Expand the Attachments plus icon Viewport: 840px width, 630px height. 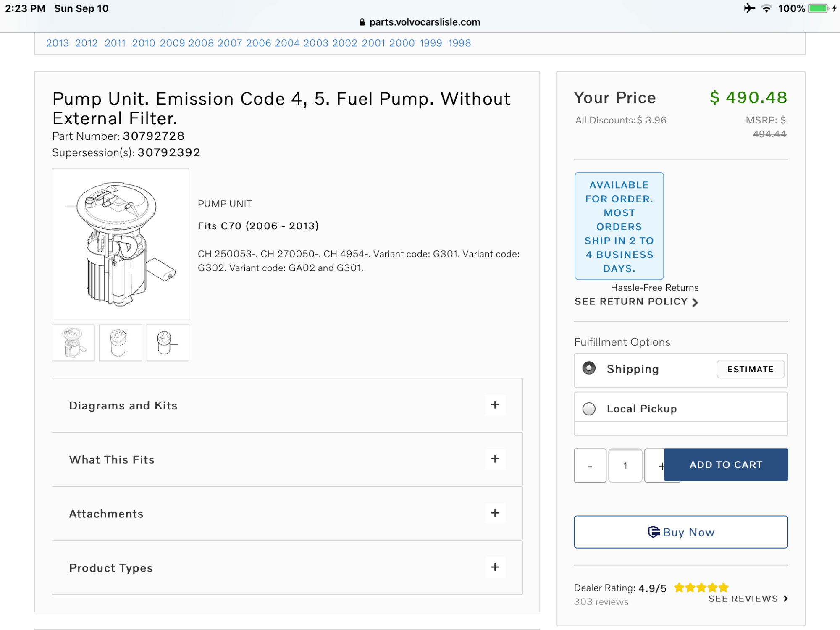495,513
